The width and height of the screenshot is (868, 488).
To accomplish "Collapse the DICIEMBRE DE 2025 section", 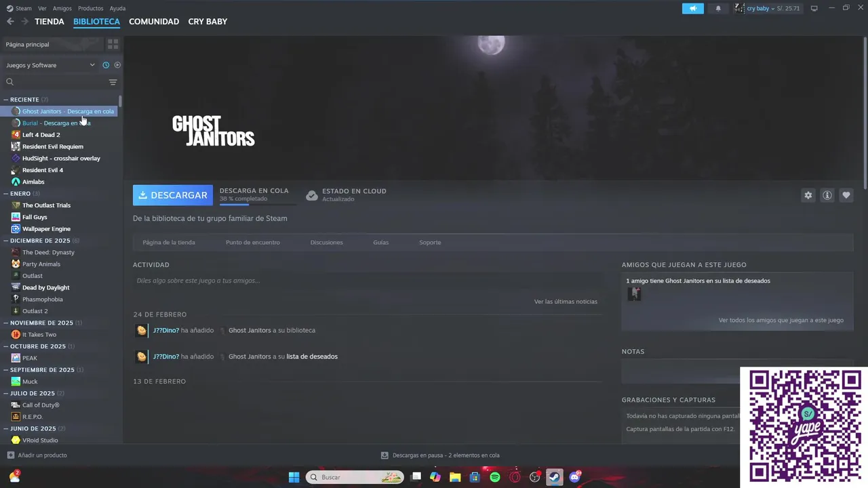I will pos(6,241).
